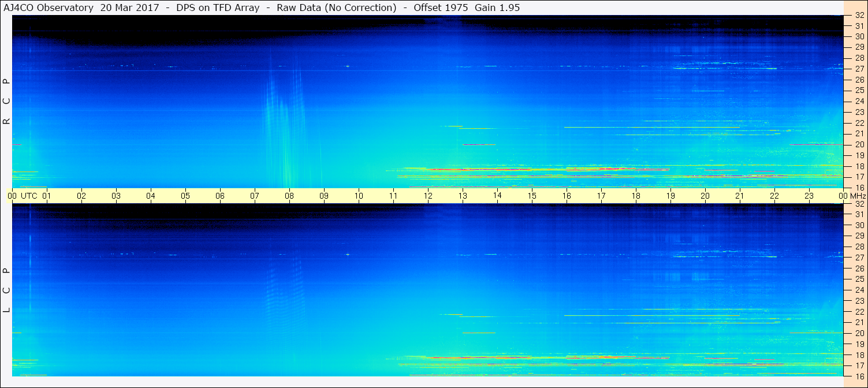Select the 18 hour marker on time axis
This screenshot has width=868, height=388.
636,196
